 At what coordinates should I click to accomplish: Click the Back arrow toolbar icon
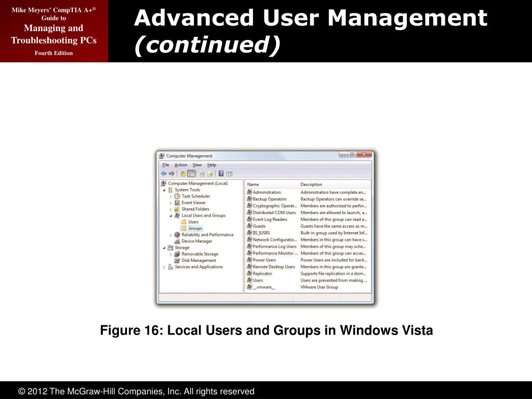pos(164,174)
